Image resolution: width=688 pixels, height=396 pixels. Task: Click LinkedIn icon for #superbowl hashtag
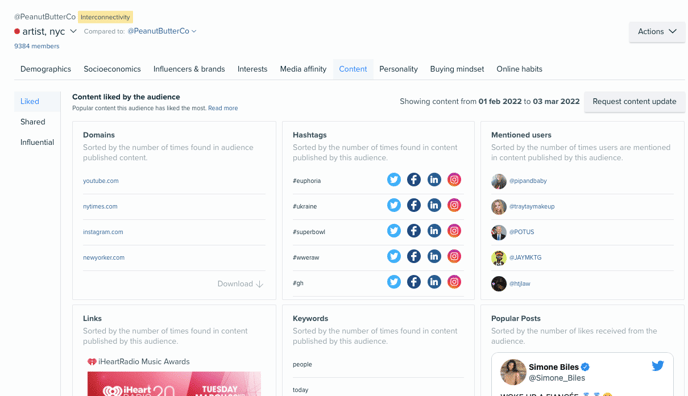[434, 231]
